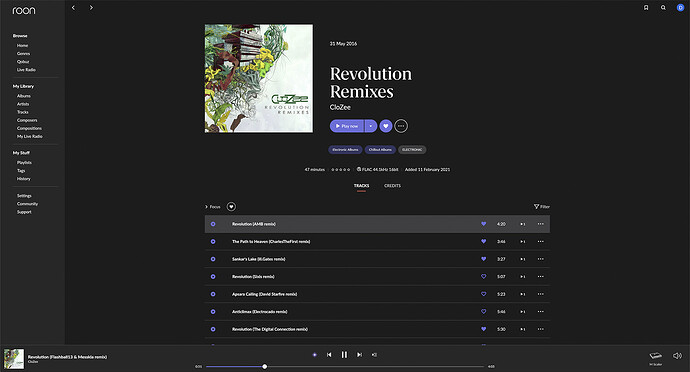Image resolution: width=690 pixels, height=372 pixels.
Task: Open more options for The Digital Connection remix
Action: coord(540,329)
